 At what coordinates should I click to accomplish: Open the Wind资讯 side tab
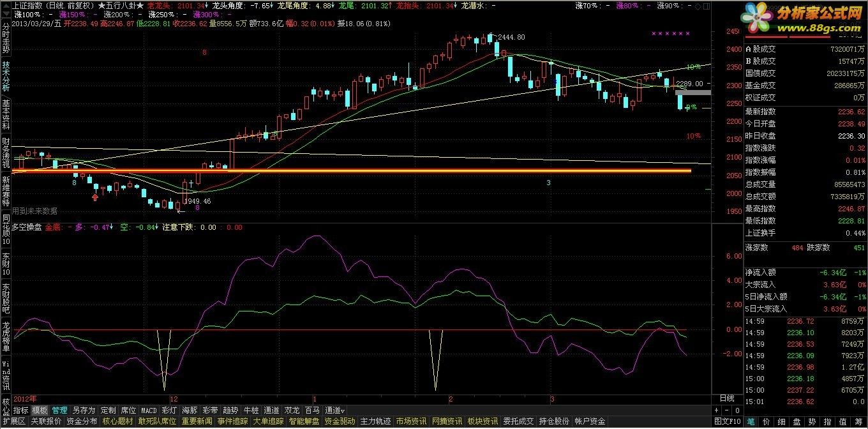(x=6, y=377)
